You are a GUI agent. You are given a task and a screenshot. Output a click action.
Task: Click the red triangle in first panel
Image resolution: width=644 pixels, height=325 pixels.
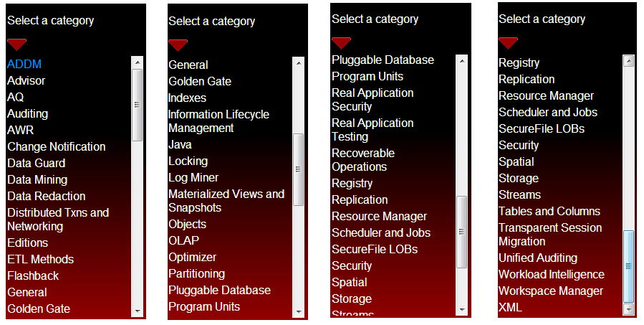pyautogui.click(x=17, y=44)
